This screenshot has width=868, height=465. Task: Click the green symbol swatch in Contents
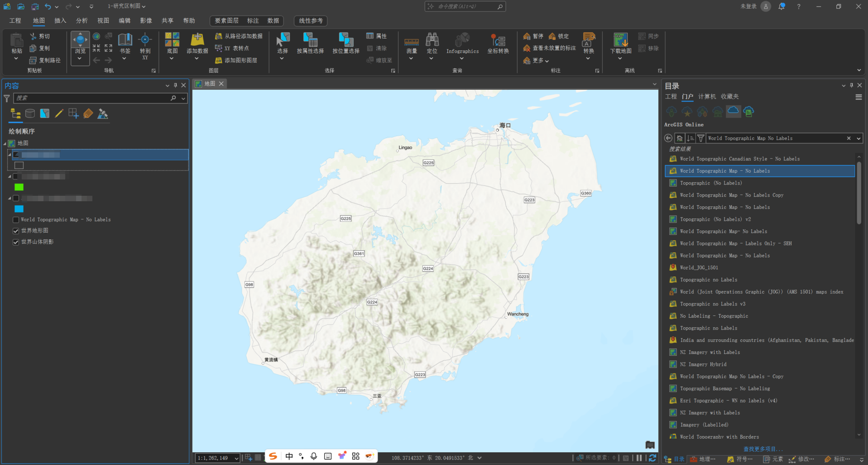19,187
